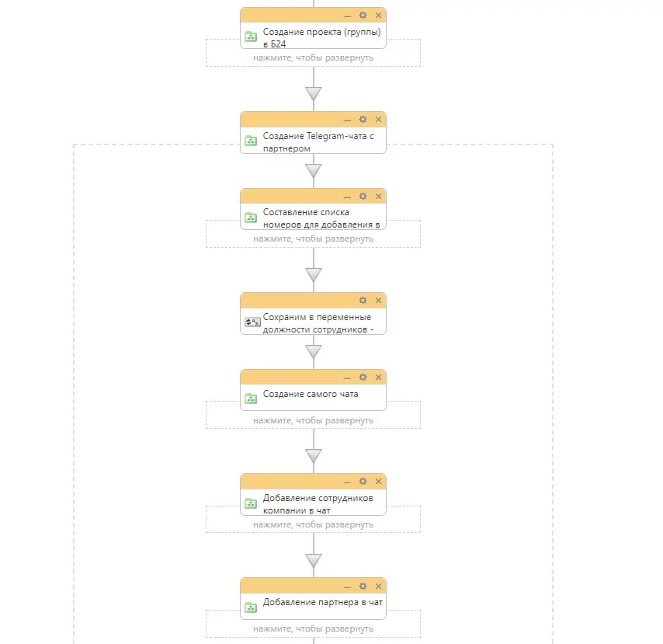Click minus toggle on 'Создание самого чата' block
The width and height of the screenshot is (663, 644).
click(347, 378)
